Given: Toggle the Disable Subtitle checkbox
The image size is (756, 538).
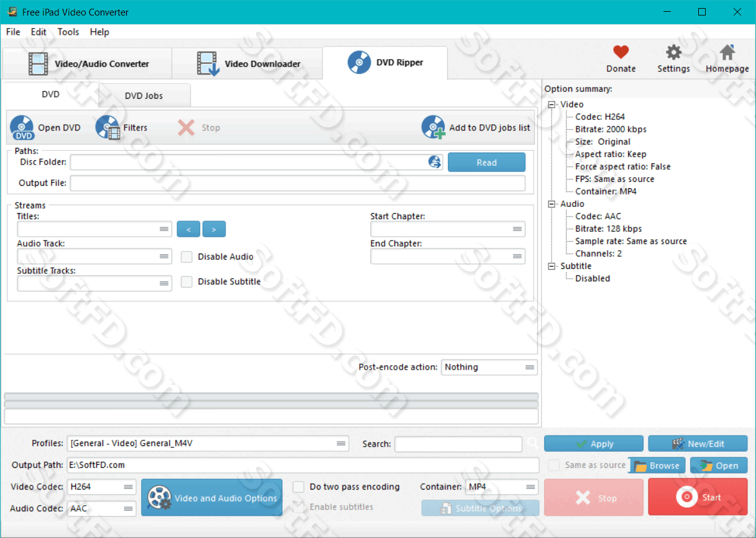Looking at the screenshot, I should point(186,281).
